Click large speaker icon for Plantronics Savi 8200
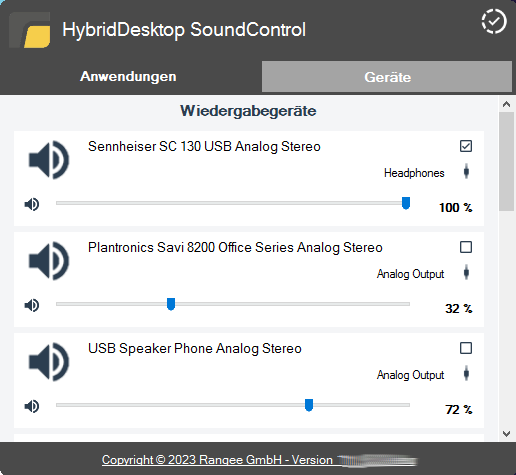The height and width of the screenshot is (475, 516). (49, 261)
